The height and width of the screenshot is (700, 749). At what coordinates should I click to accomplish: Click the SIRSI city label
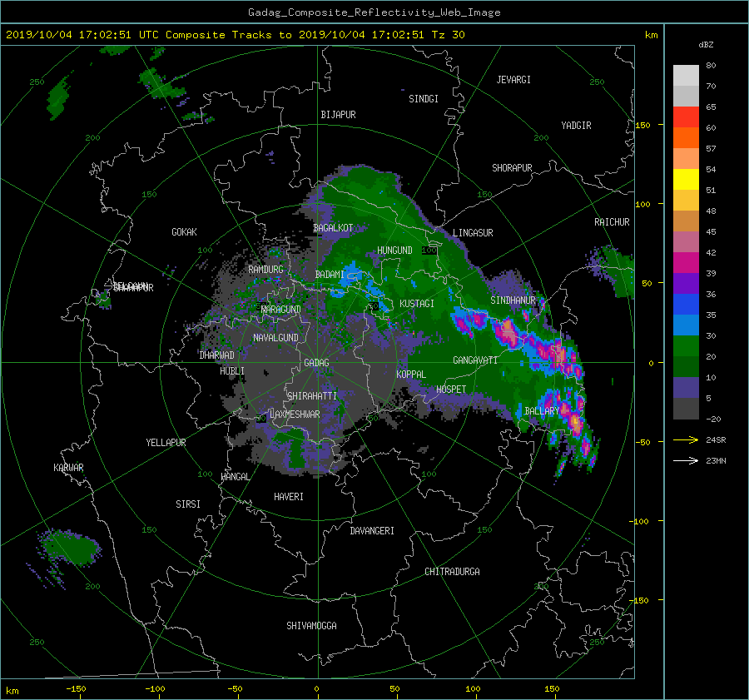(x=188, y=504)
